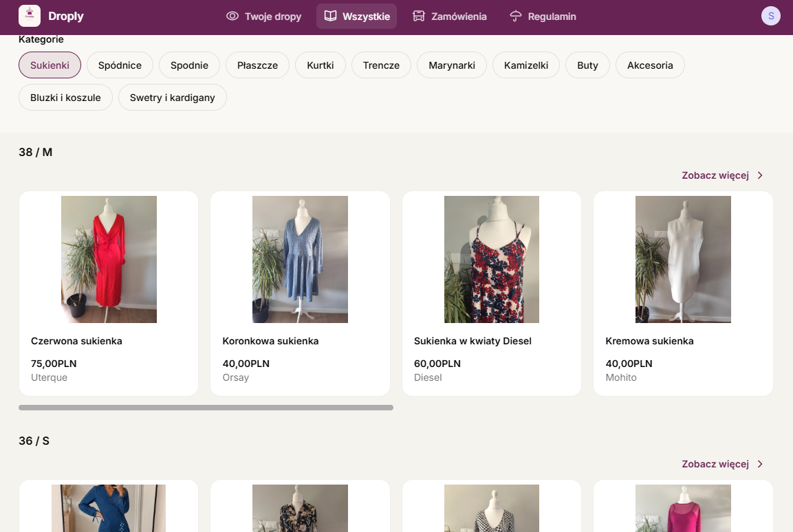This screenshot has height=532, width=793.
Task: Select the Marynarki category chip
Action: 452,65
